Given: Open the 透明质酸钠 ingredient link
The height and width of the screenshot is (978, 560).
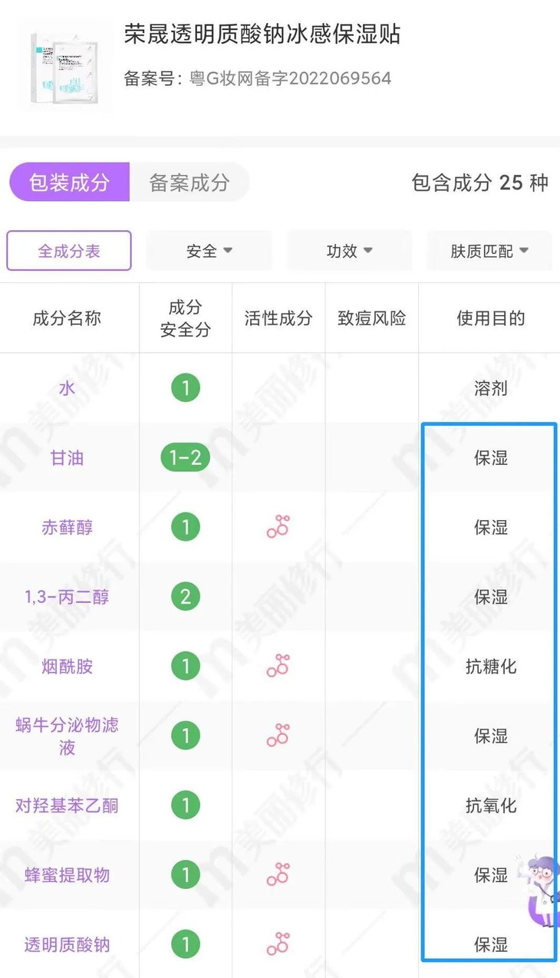Looking at the screenshot, I should pyautogui.click(x=67, y=944).
